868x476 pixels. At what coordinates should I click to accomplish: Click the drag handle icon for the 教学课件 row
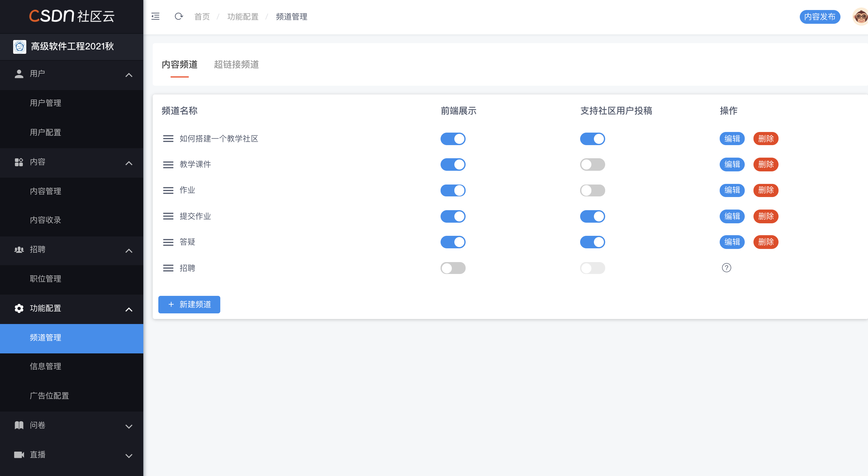(x=168, y=165)
